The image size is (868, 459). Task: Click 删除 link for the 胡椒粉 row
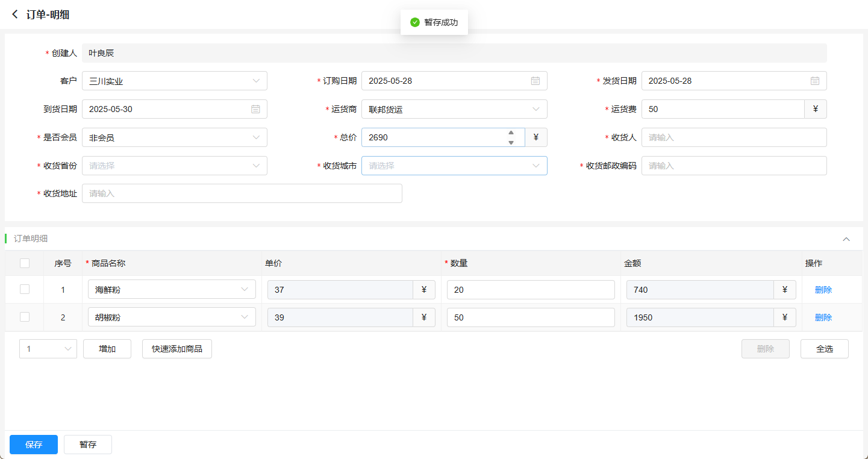click(823, 317)
